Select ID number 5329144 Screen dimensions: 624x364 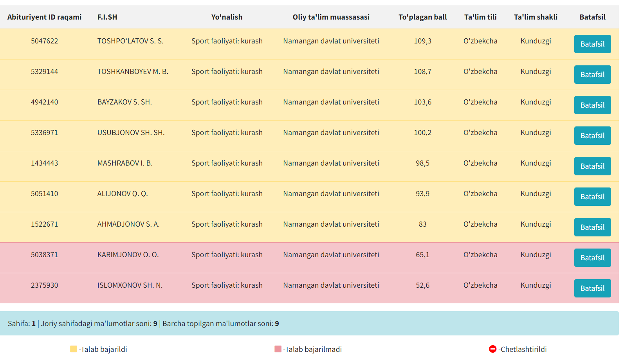point(45,72)
